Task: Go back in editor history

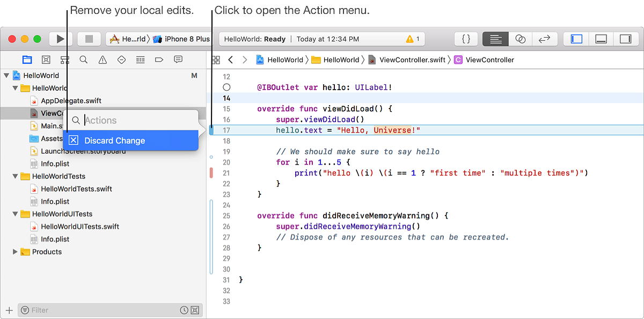Action: pos(231,60)
